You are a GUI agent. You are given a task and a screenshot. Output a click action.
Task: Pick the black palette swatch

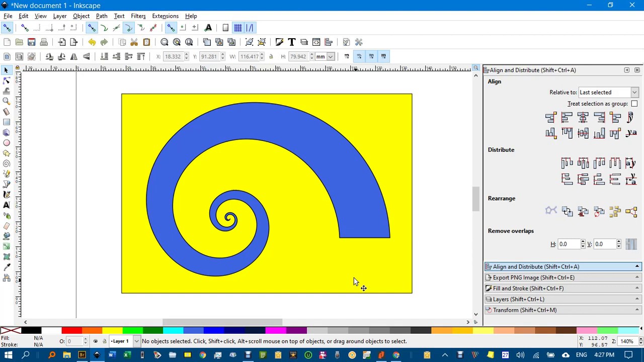point(31,330)
